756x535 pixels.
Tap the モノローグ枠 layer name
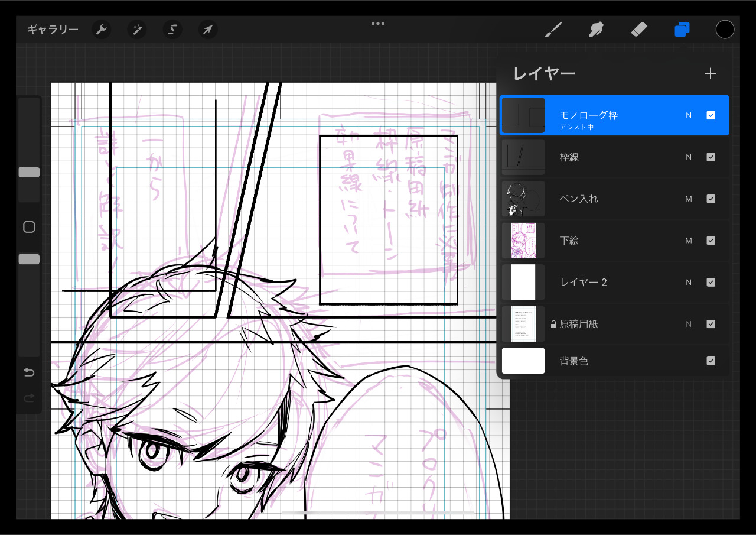pyautogui.click(x=589, y=115)
